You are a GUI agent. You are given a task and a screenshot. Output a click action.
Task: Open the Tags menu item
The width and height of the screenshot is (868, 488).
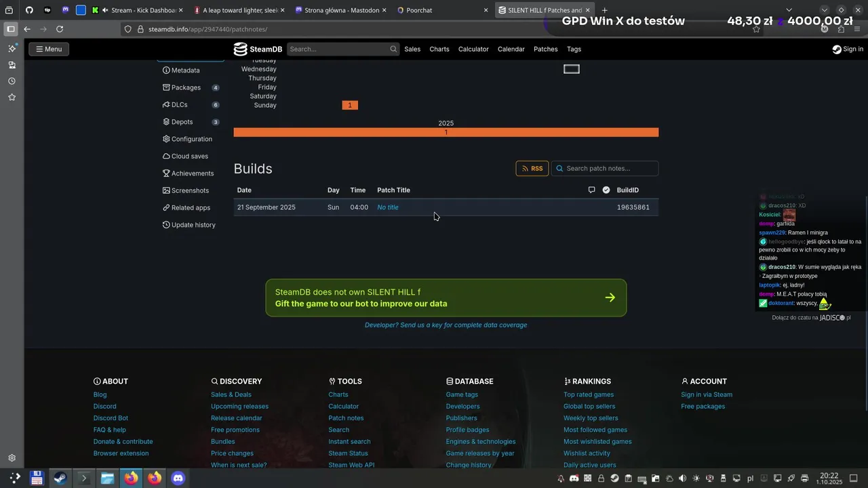(x=574, y=49)
